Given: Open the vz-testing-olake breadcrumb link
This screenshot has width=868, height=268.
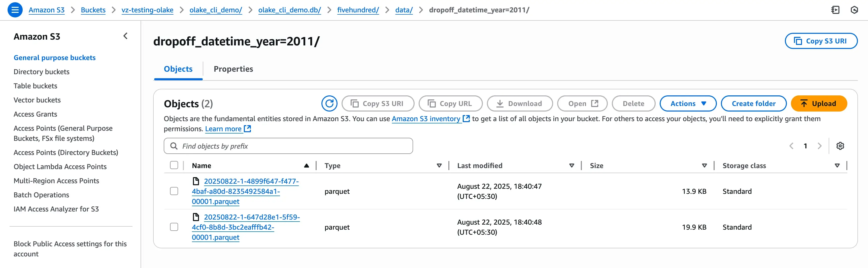Looking at the screenshot, I should [x=147, y=10].
